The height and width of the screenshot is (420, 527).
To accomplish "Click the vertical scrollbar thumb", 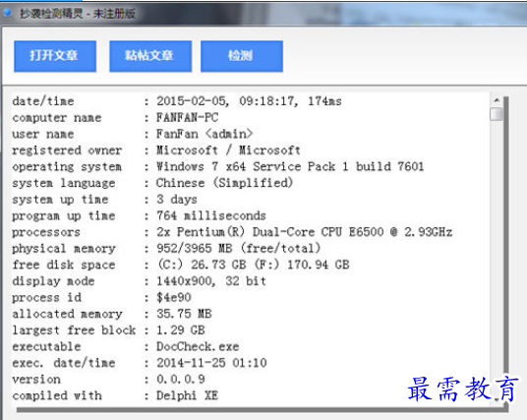I will pos(497,114).
